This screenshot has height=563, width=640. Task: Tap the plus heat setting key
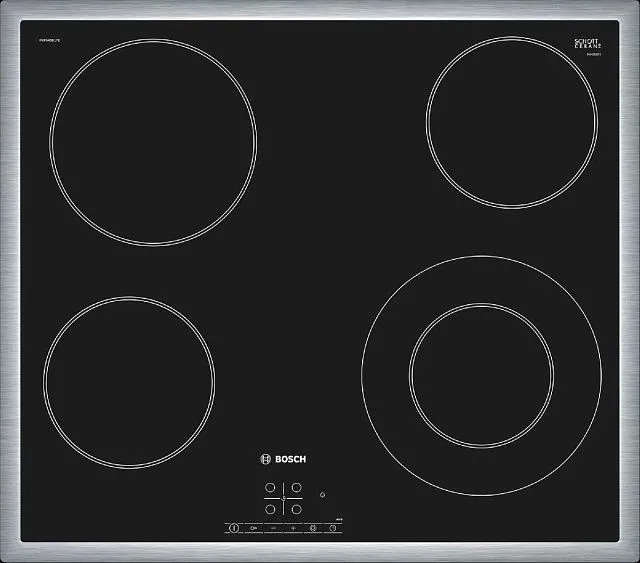(293, 528)
